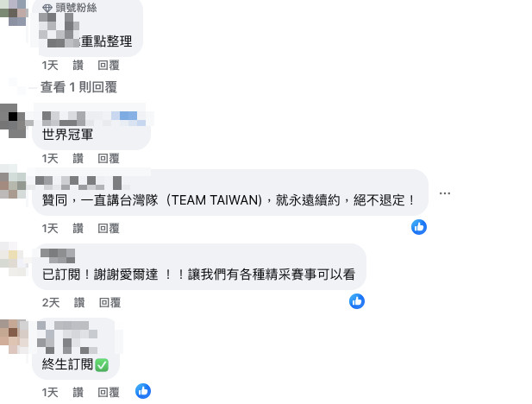Like the 世界冠軍 comment
This screenshot has height=404, width=532.
[78, 158]
